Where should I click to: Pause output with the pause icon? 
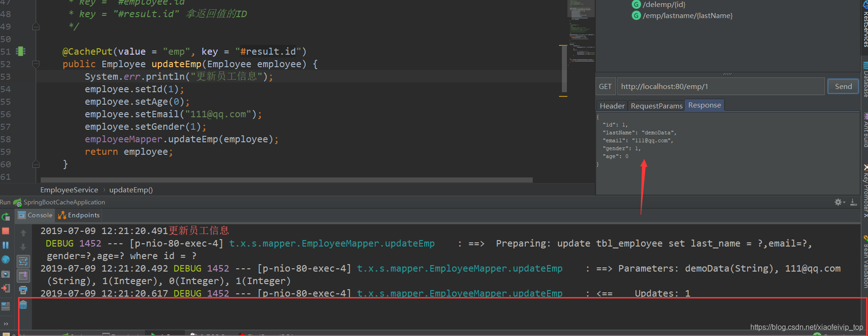(x=6, y=245)
